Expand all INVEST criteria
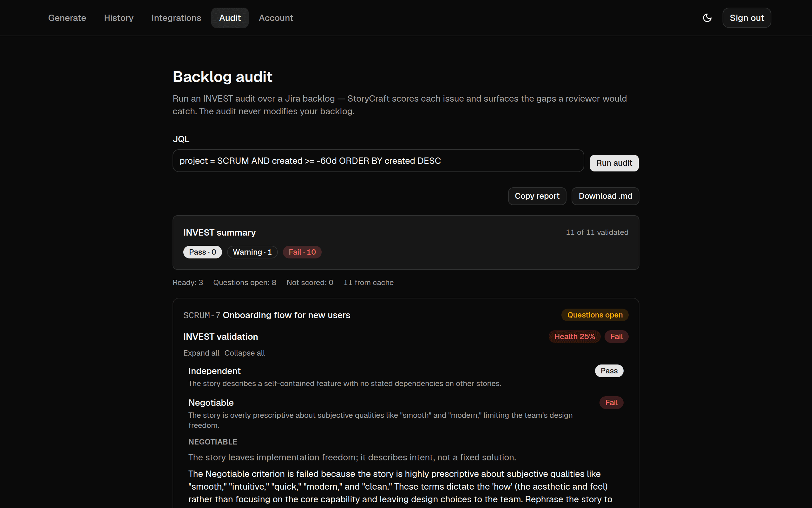Viewport: 812px width, 508px height. coord(201,353)
